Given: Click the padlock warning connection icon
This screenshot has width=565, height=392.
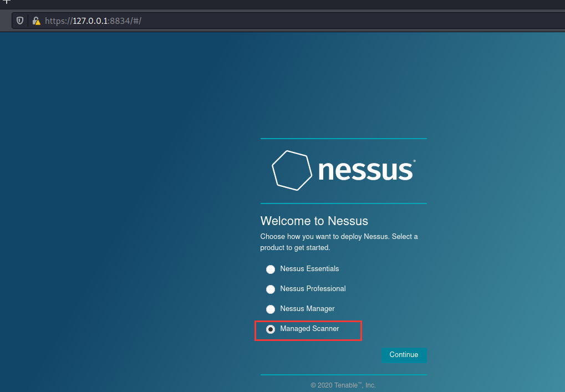Looking at the screenshot, I should point(36,21).
